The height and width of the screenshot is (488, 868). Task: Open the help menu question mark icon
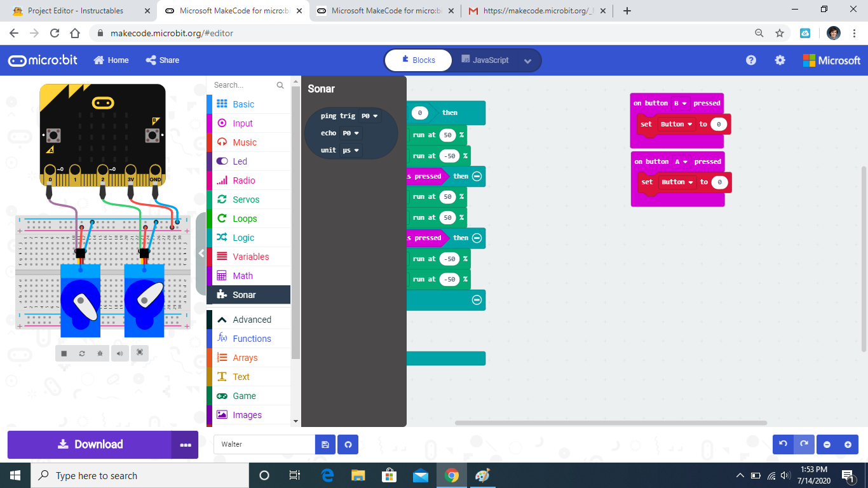point(751,60)
